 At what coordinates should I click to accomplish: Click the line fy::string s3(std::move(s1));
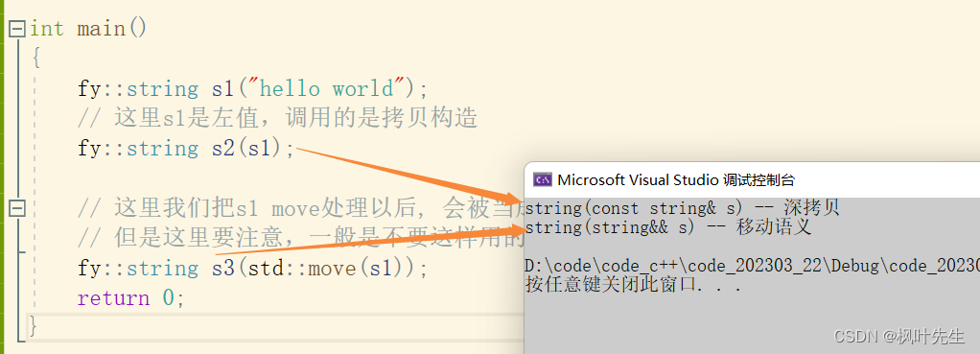[253, 269]
